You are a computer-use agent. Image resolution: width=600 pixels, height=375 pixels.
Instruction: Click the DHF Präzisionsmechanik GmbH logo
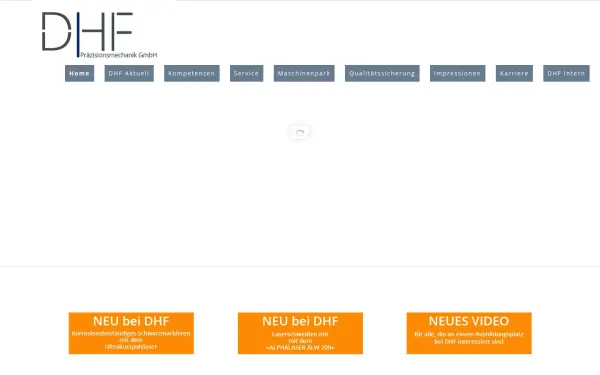99,35
